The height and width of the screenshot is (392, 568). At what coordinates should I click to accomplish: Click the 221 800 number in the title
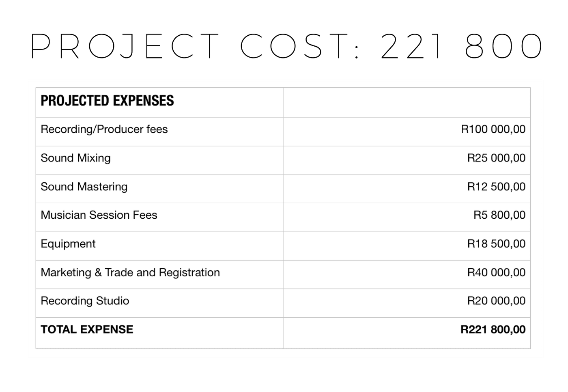[462, 47]
